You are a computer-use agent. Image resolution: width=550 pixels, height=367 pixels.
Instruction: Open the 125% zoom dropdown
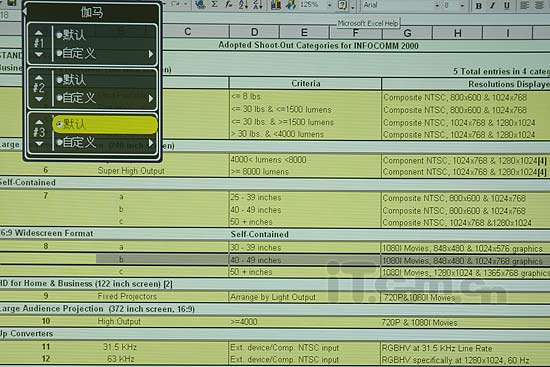tap(329, 5)
